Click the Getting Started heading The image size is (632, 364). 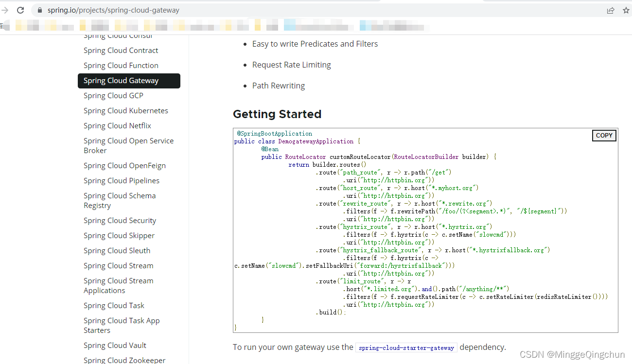coord(277,114)
